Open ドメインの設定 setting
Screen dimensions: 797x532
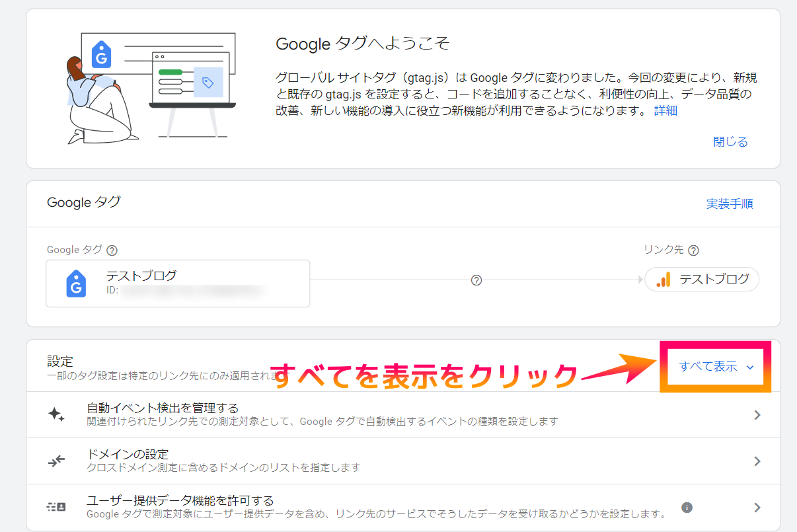point(403,461)
